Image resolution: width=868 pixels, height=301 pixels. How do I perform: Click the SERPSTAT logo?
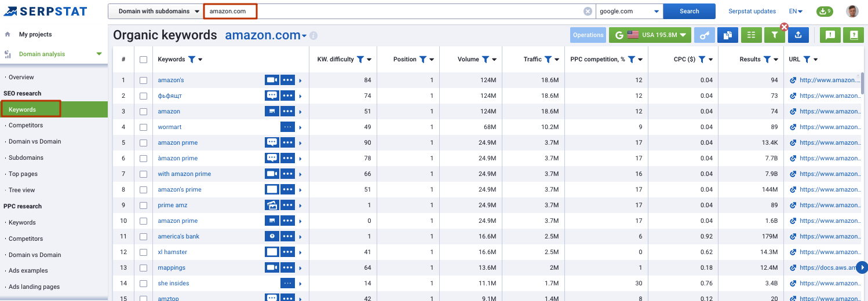click(x=45, y=11)
